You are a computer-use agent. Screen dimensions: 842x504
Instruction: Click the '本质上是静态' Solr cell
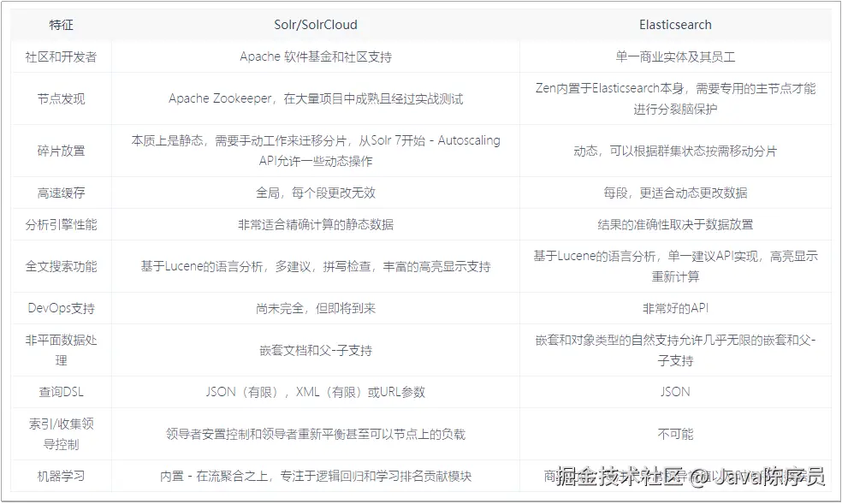[315, 151]
